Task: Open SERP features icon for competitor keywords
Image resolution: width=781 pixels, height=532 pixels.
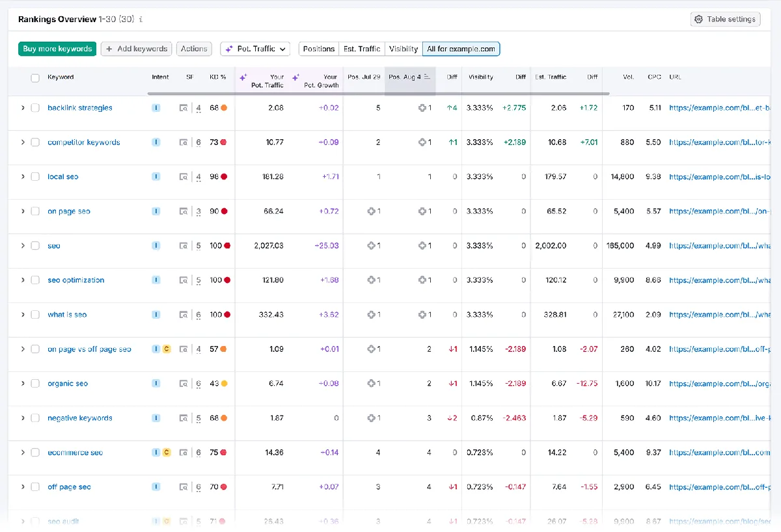Action: (x=184, y=142)
